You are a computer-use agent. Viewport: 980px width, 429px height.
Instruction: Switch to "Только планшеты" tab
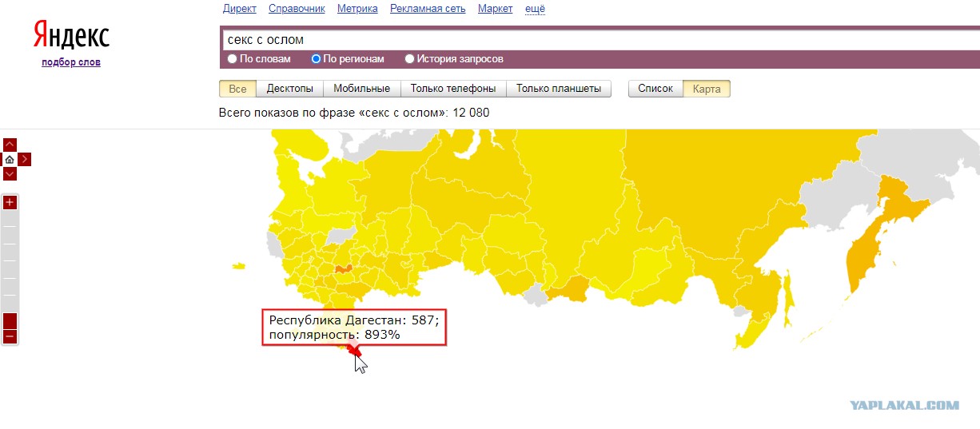(559, 89)
